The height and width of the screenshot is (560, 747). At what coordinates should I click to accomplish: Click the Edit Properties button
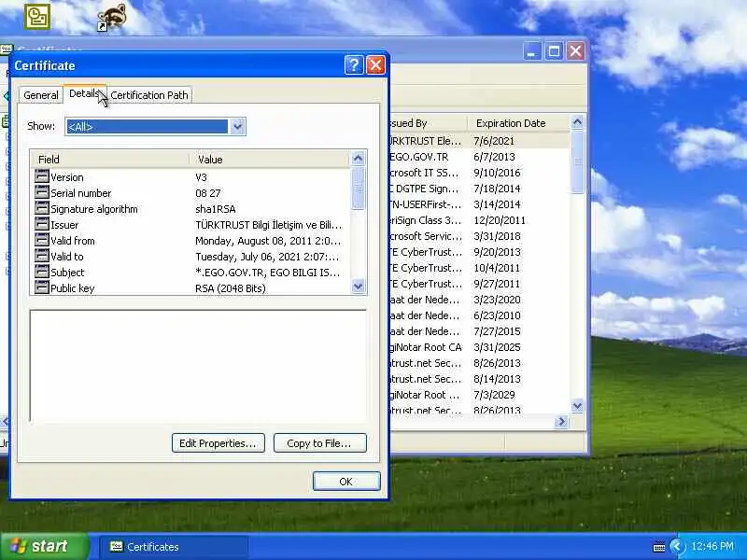(218, 442)
